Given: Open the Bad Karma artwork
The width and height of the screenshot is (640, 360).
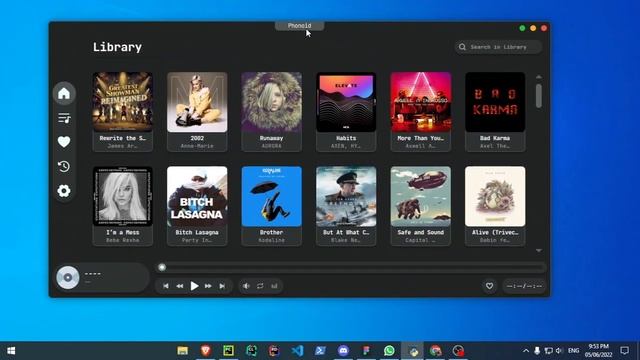Looking at the screenshot, I should (495, 102).
